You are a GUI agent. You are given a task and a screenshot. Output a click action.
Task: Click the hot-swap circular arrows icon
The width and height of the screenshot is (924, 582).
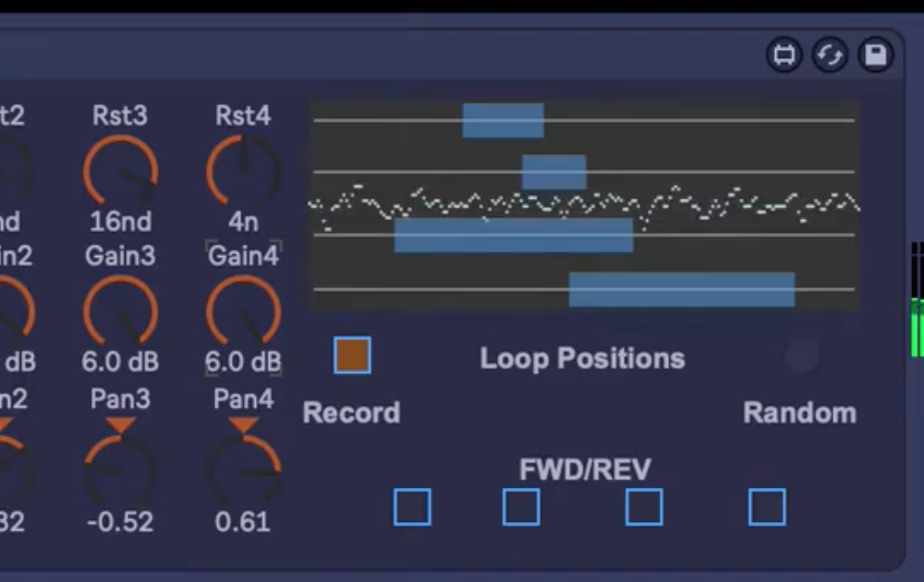pos(830,55)
